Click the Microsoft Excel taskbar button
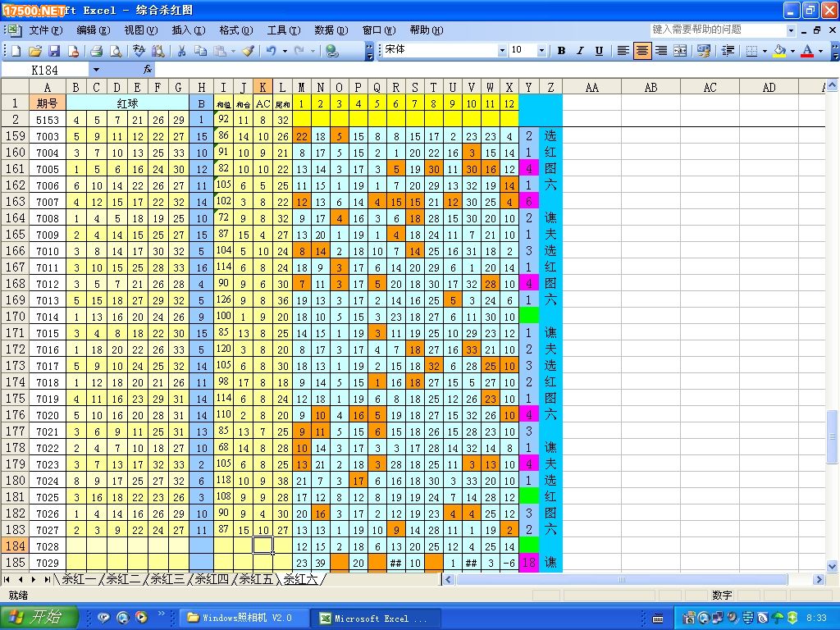Screen dimensions: 840x630 coord(377,618)
